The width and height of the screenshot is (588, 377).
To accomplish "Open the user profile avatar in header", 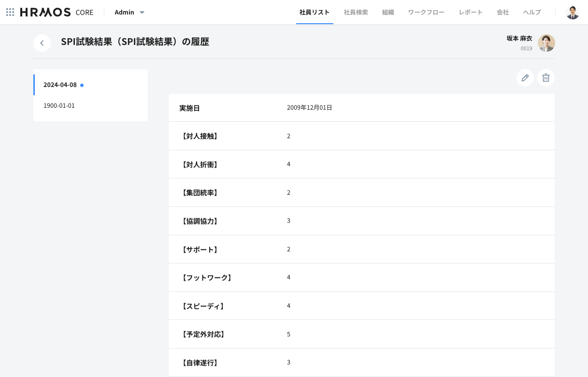I will (x=572, y=12).
